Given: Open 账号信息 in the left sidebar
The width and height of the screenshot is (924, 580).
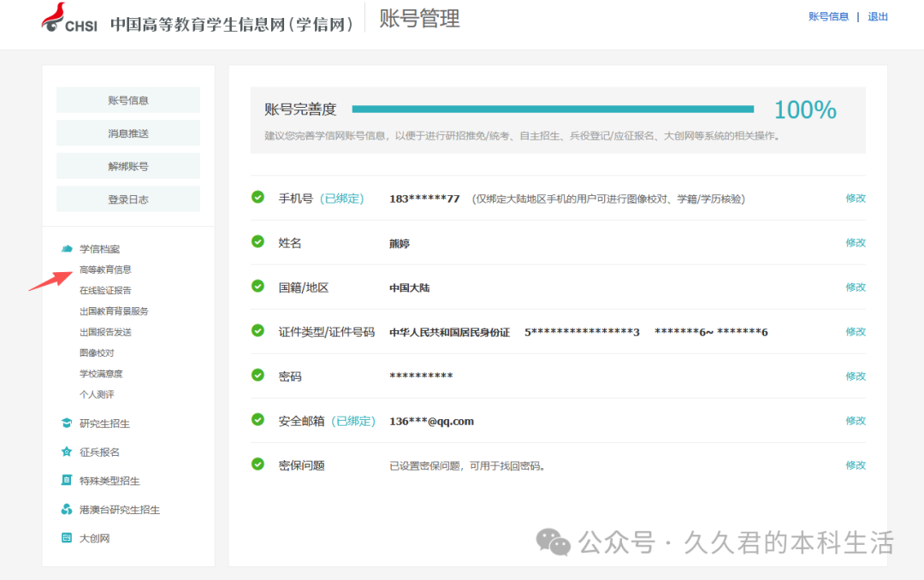Looking at the screenshot, I should [x=128, y=100].
